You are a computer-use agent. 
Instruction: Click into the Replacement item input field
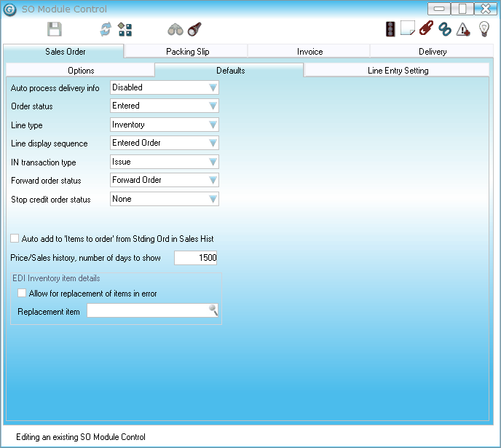[x=152, y=310]
